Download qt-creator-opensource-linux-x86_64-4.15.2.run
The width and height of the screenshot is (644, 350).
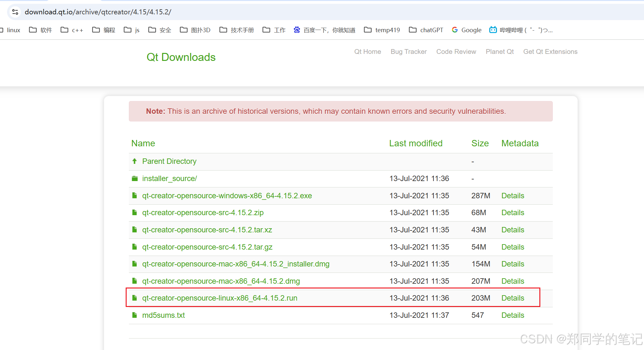tap(220, 298)
